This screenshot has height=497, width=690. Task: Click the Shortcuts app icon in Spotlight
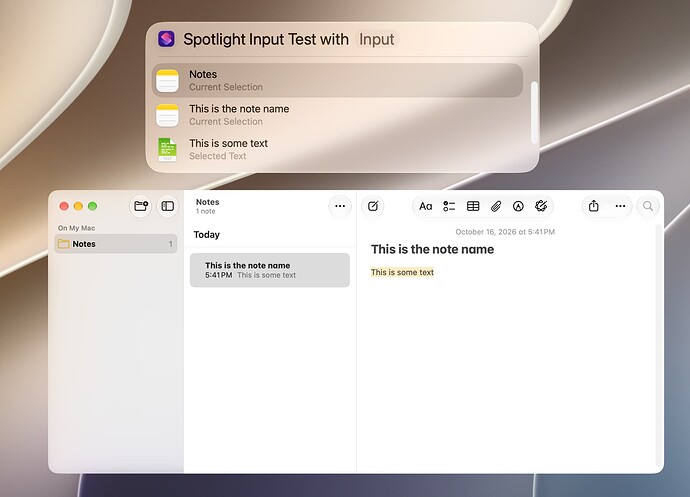(166, 39)
